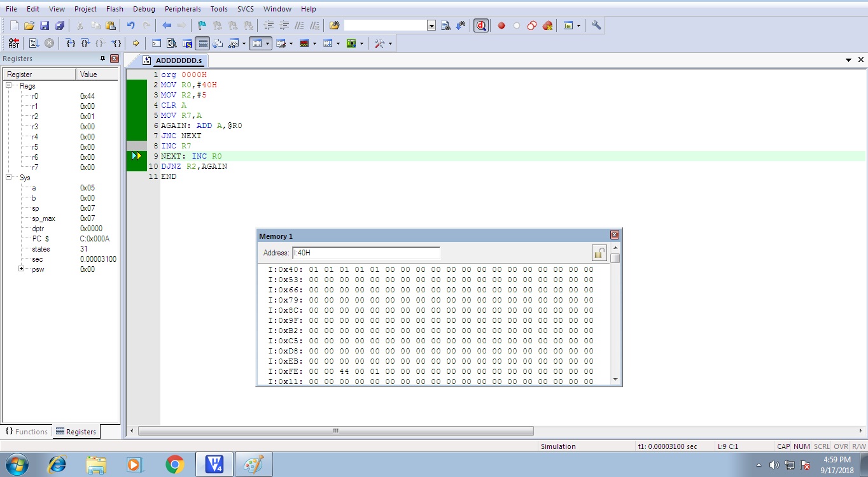The width and height of the screenshot is (868, 477).
Task: Insert a bookmark with the flag icon
Action: click(202, 25)
